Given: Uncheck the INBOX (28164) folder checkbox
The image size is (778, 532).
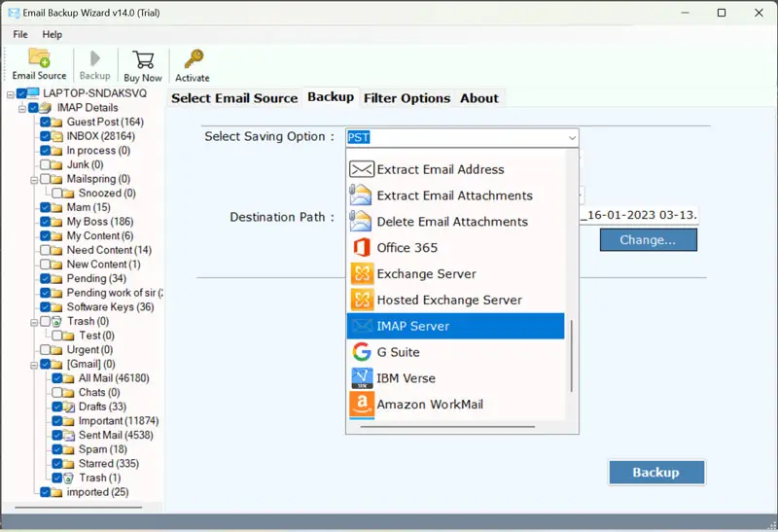Looking at the screenshot, I should [45, 136].
